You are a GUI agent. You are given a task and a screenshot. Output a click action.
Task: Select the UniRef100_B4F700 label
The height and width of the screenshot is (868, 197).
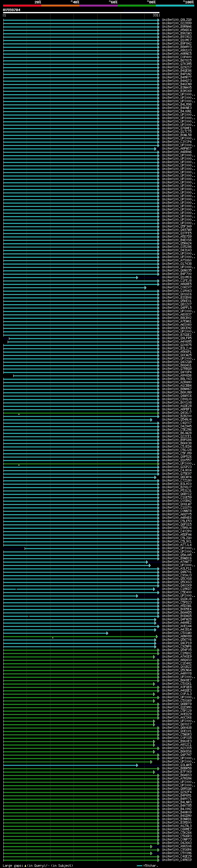pyautogui.click(x=177, y=274)
